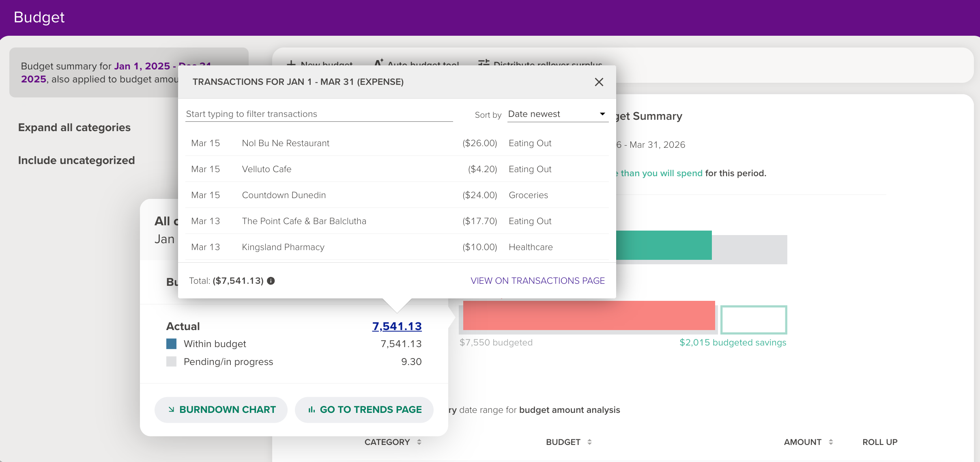Click Distribute rollover surplus sliders icon
The image size is (980, 462).
pos(484,63)
